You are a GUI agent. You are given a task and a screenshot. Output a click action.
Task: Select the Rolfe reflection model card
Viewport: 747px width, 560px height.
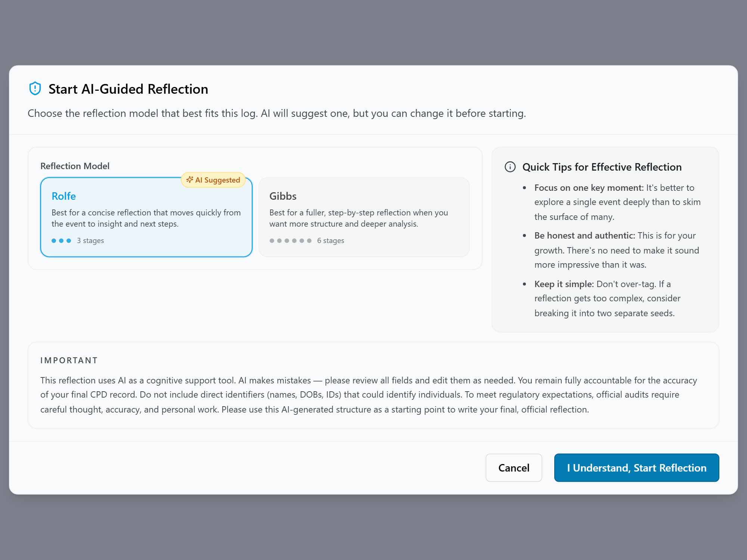coord(146,217)
